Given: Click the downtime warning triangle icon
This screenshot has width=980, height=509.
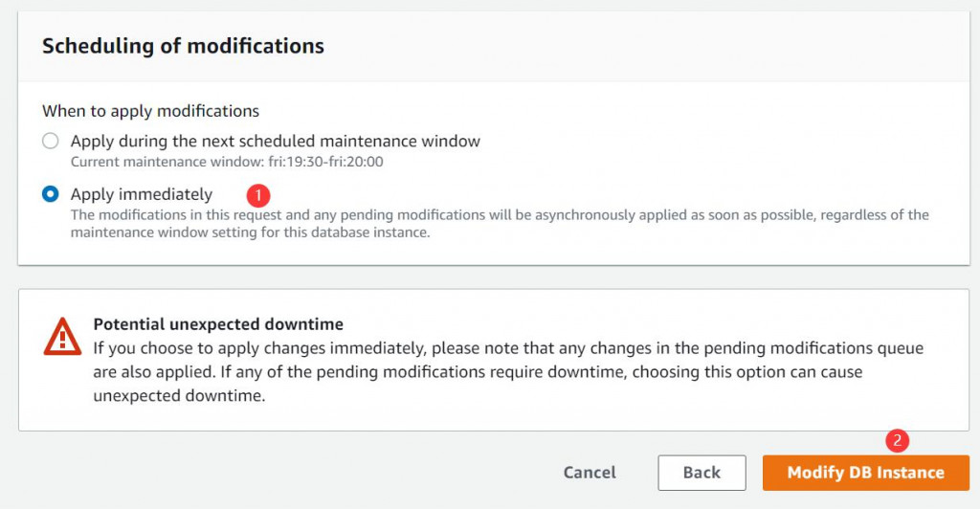Looking at the screenshot, I should pos(62,337).
